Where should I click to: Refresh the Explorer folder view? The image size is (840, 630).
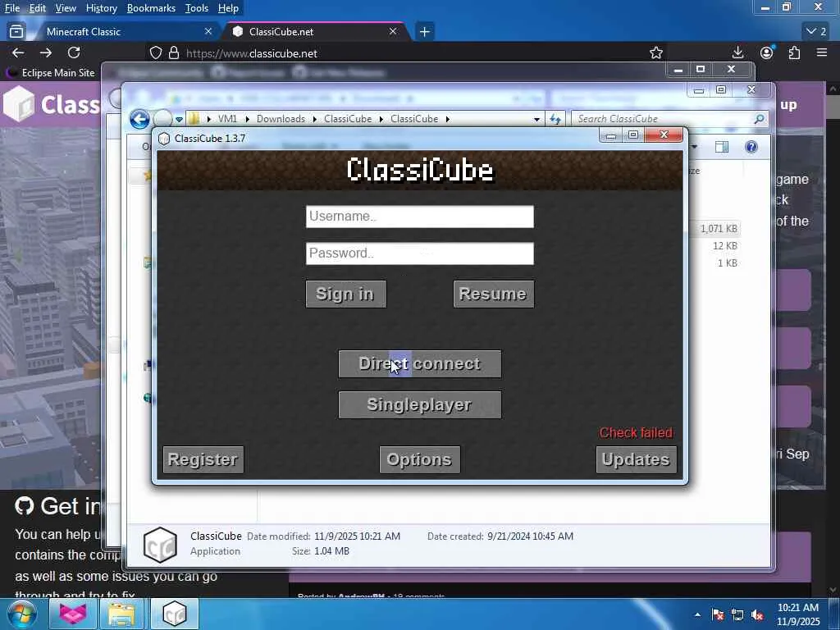(555, 119)
